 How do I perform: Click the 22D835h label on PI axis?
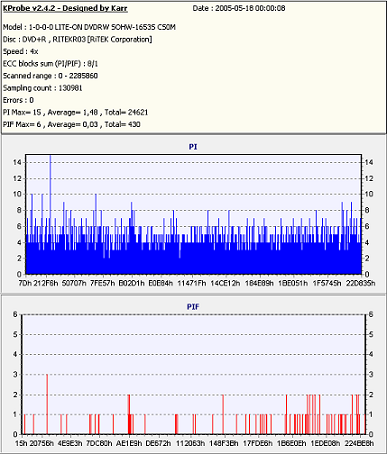(360, 283)
